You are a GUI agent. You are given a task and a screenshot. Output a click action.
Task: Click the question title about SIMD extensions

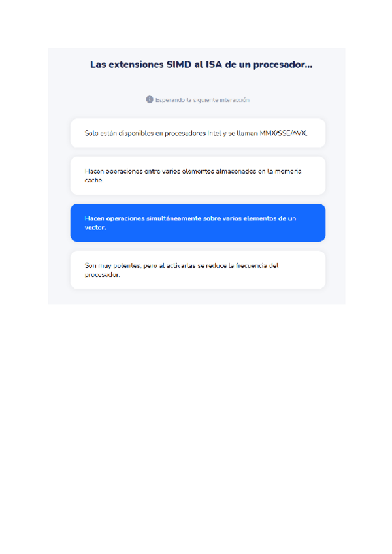click(x=201, y=65)
